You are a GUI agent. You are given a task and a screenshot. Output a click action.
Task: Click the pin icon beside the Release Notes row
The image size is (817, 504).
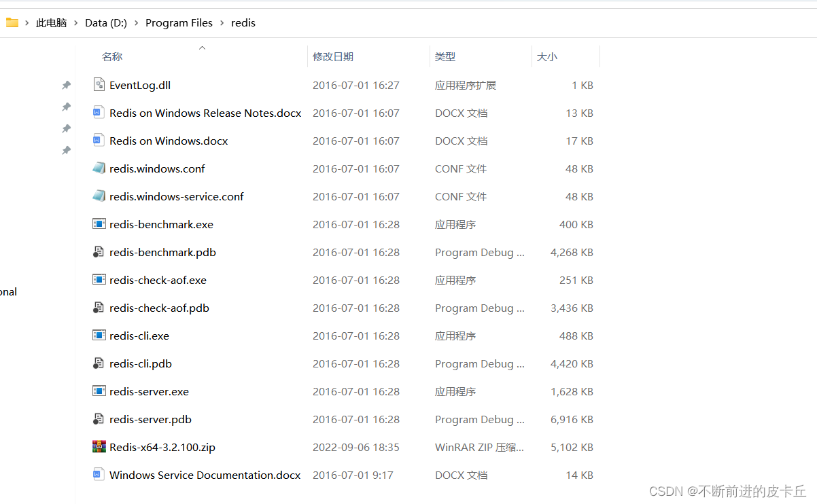pos(66,107)
